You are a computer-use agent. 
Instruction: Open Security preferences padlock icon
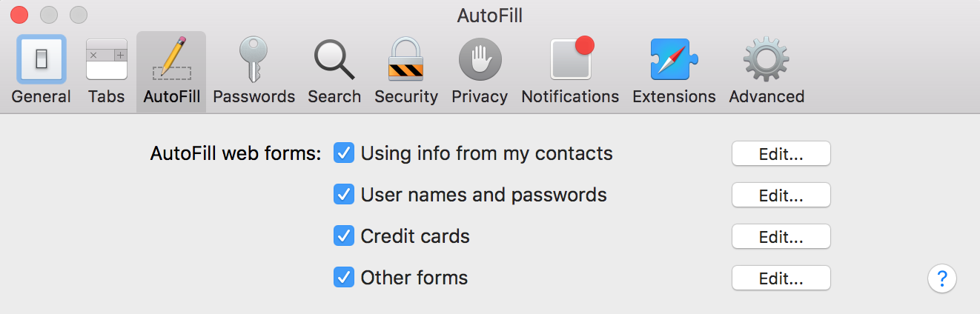pos(406,71)
